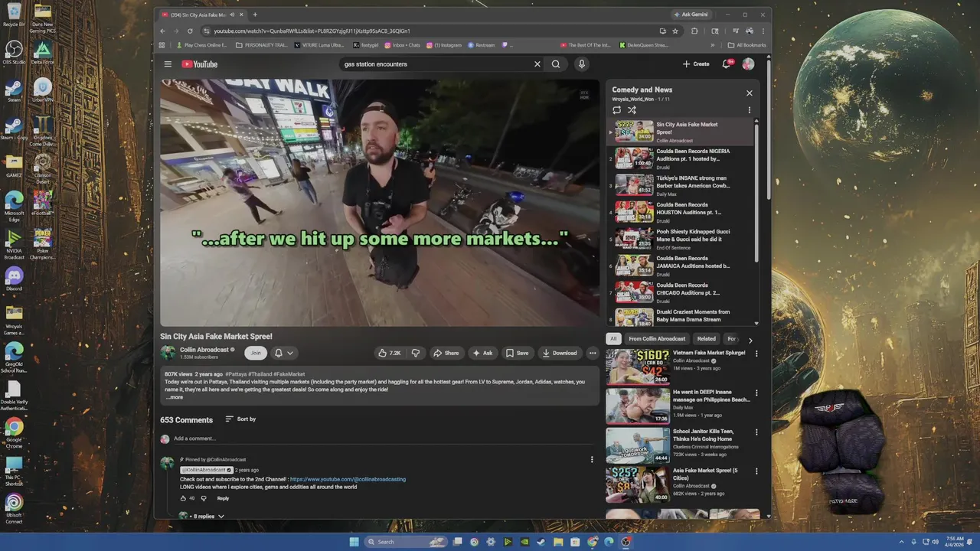This screenshot has height=551, width=980.
Task: Open the Create menu
Action: coord(696,64)
